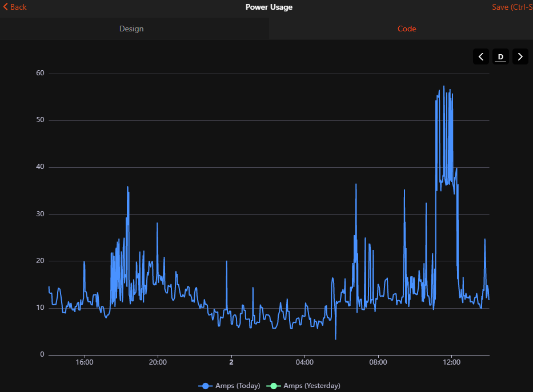Image resolution: width=533 pixels, height=392 pixels.
Task: Click the highest peak near 57 amps
Action: (444, 87)
